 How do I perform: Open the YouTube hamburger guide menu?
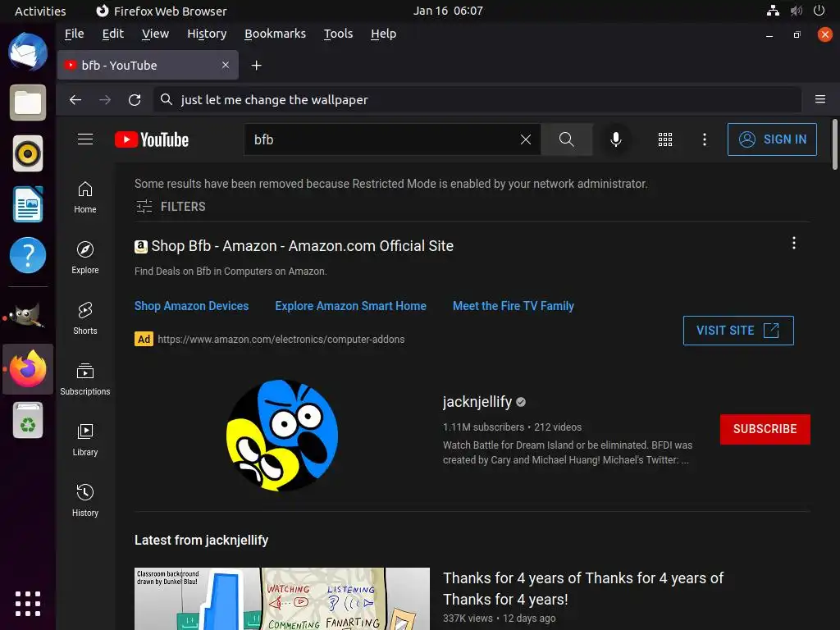pos(85,139)
